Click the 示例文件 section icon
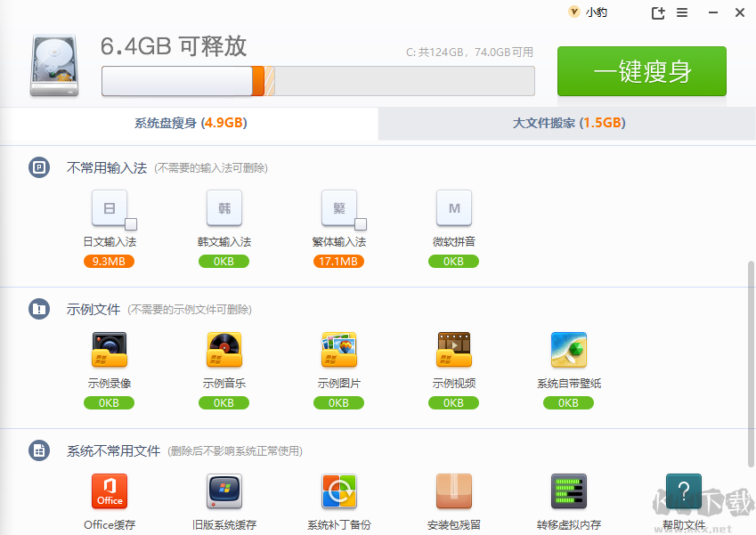Viewport: 756px width, 535px height. click(39, 309)
